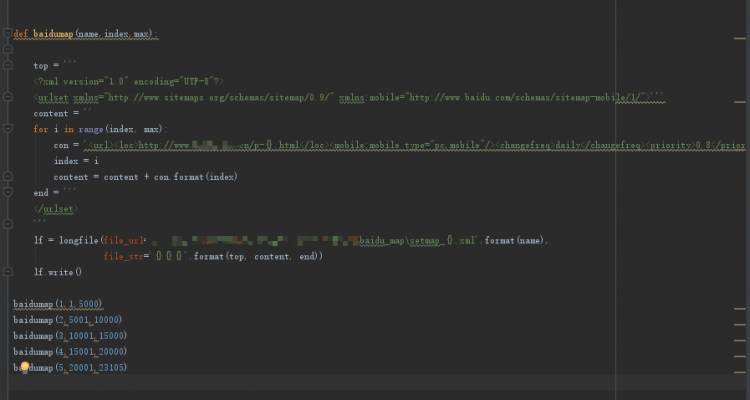This screenshot has width=750, height=400.
Task: Click fold marker beside the lf.write() line
Action: point(7,271)
